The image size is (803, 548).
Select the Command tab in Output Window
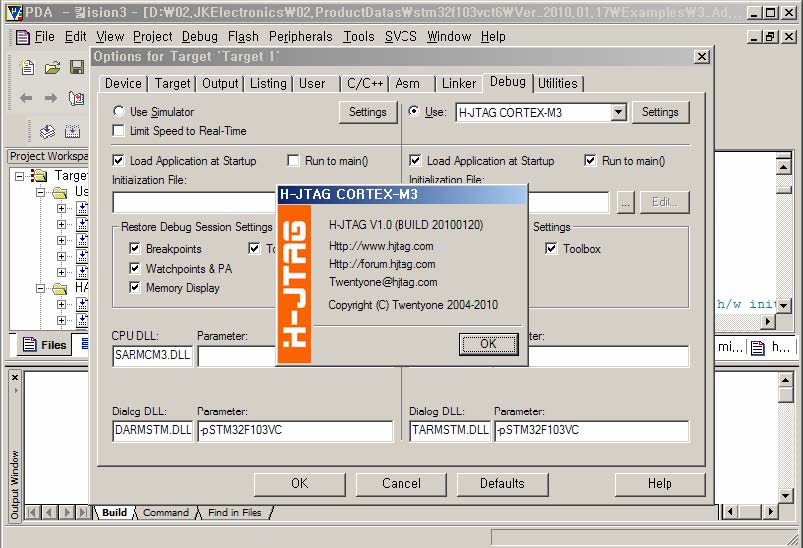click(165, 512)
